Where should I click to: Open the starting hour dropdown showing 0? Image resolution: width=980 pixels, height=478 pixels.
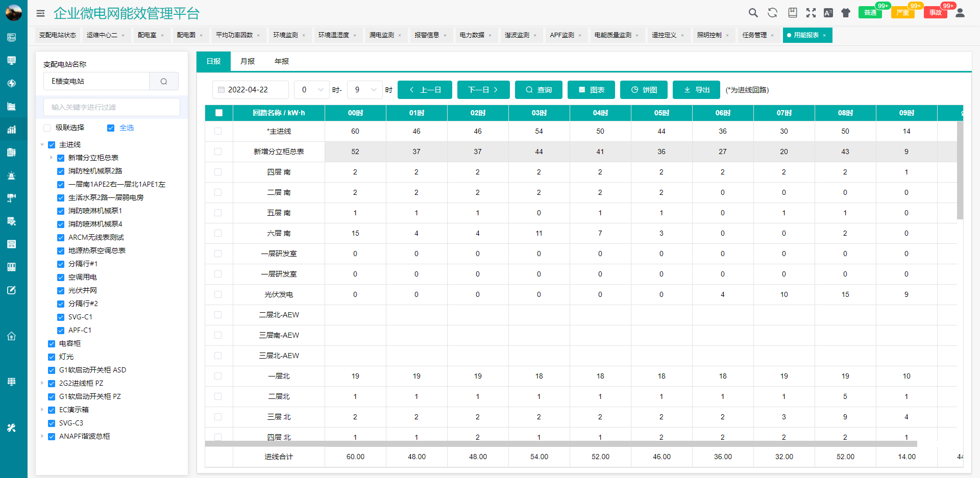[311, 89]
